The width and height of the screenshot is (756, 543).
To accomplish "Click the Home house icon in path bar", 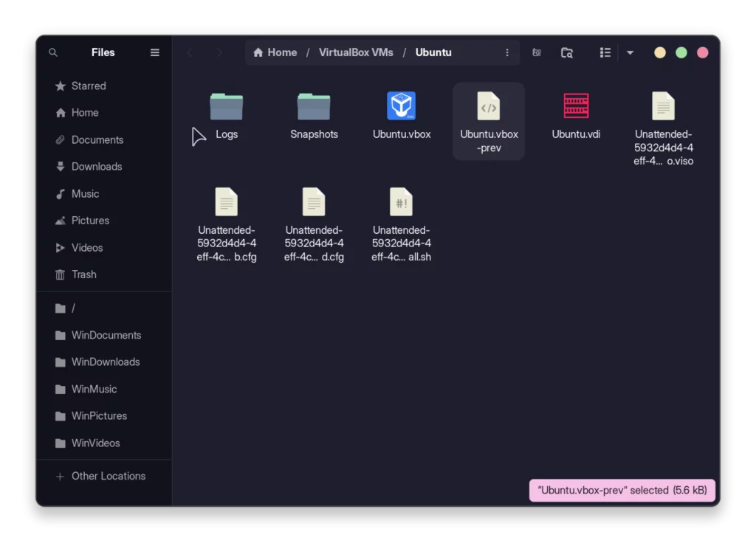I will [x=257, y=52].
